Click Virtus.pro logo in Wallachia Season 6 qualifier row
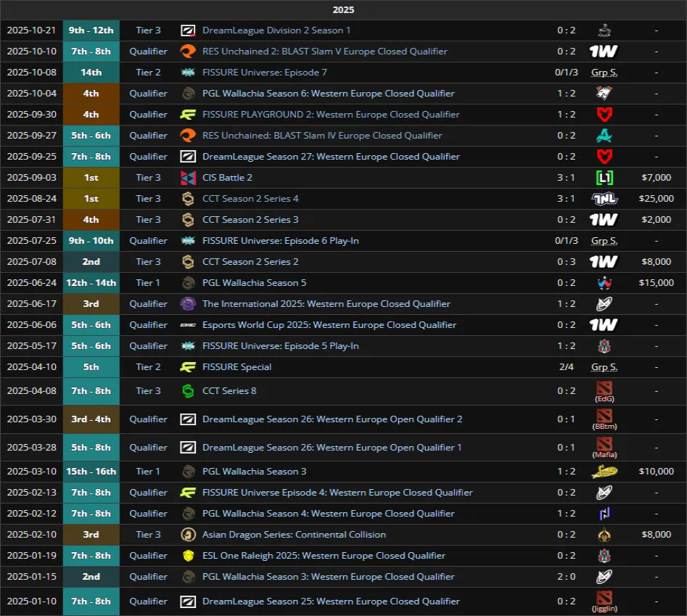687x616 pixels. tap(604, 93)
